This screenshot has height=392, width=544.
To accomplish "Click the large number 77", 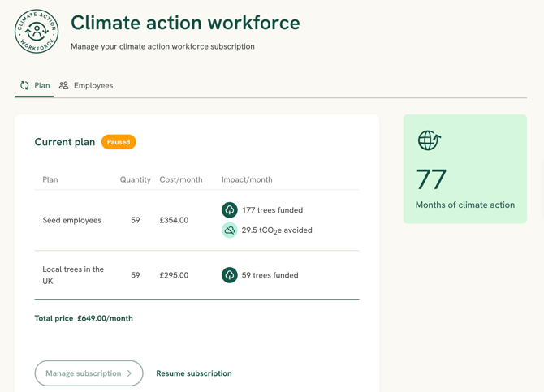I will coord(431,179).
